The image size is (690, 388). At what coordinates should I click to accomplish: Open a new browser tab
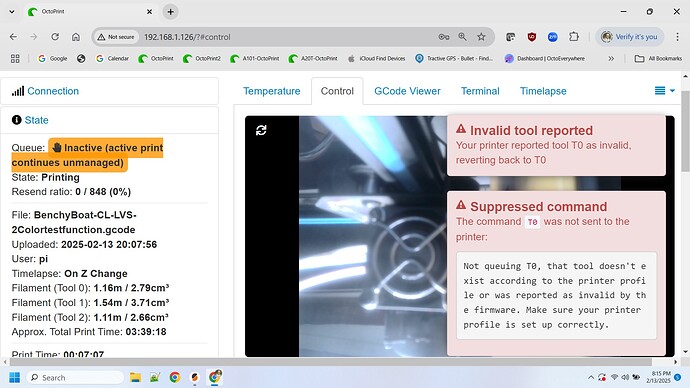click(x=171, y=12)
